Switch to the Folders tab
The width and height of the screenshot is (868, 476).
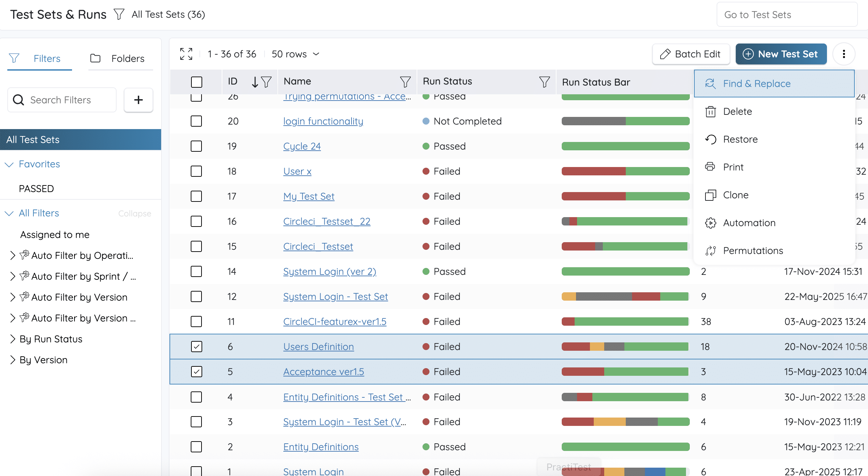click(120, 58)
